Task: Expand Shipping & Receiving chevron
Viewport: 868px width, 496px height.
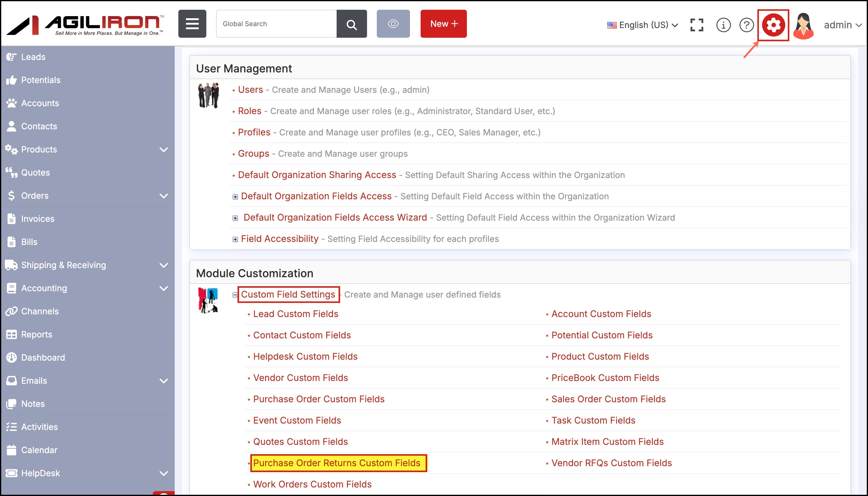Action: point(164,265)
